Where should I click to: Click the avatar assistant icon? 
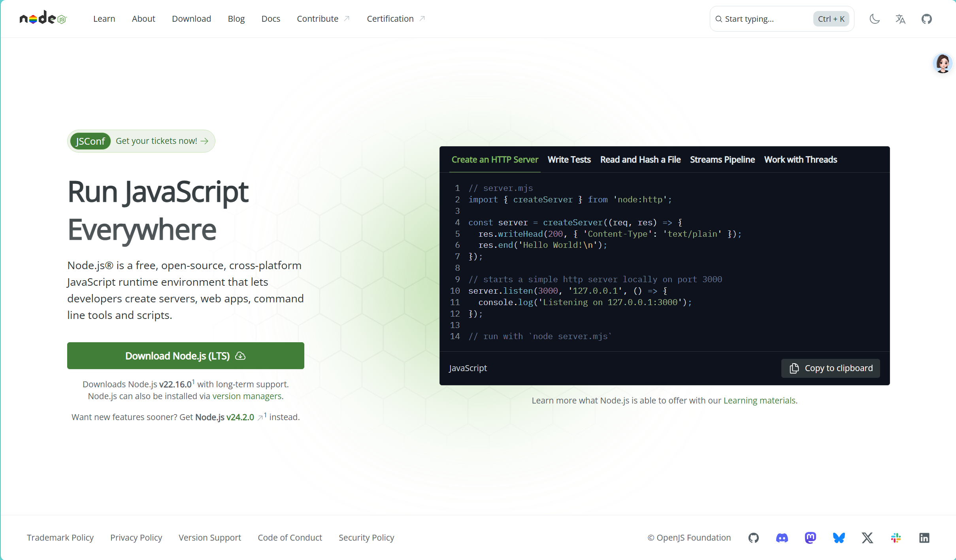point(943,63)
